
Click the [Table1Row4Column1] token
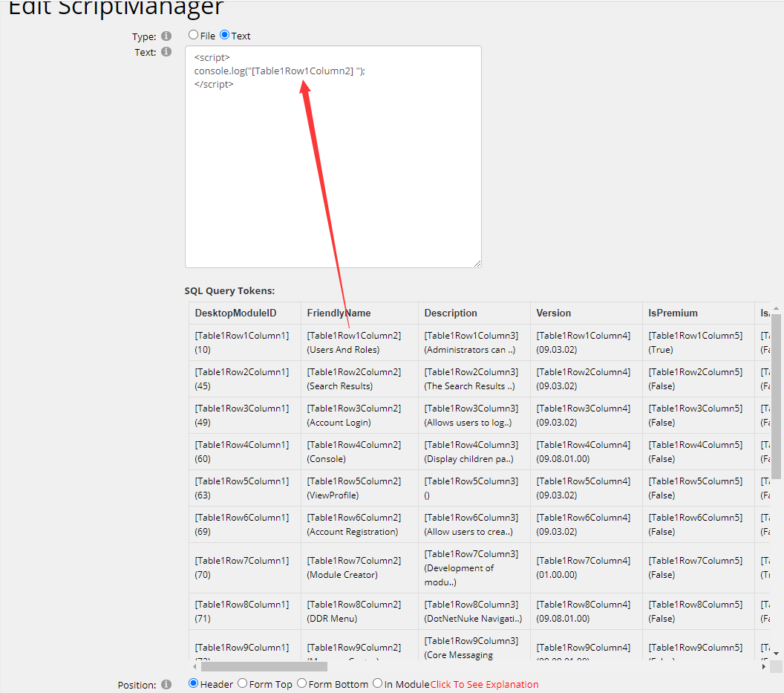[242, 445]
